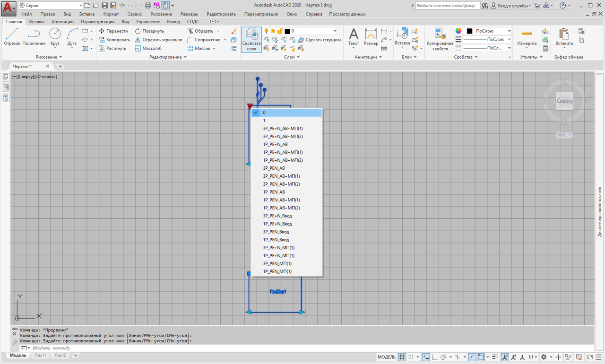Image resolution: width=605 pixels, height=364 pixels.
Task: Toggle object snap square icon in status bar
Action: point(481,357)
